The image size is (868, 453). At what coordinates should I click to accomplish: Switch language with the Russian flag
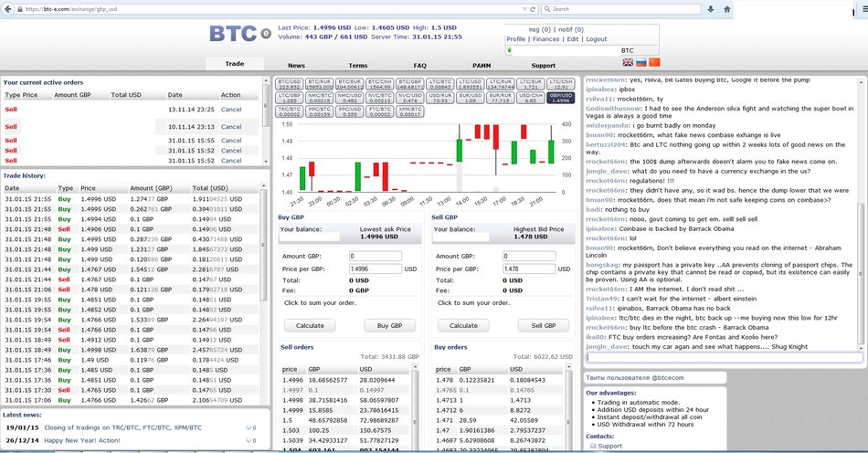[x=641, y=62]
